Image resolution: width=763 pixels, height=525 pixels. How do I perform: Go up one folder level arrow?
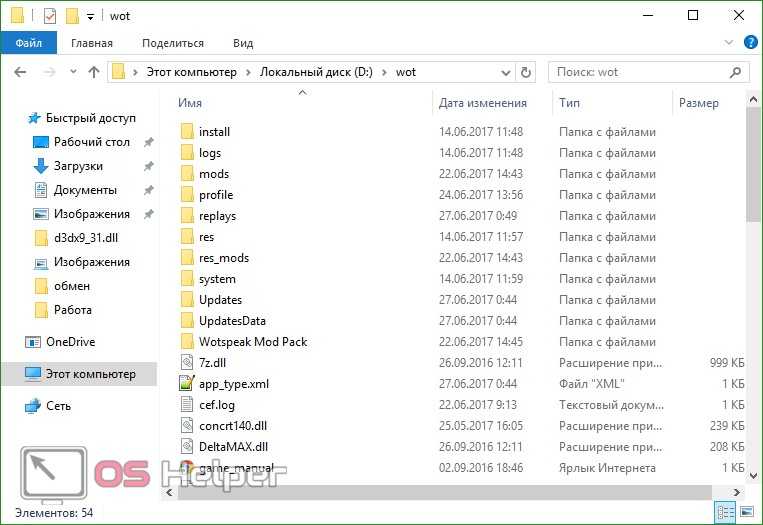(x=94, y=72)
